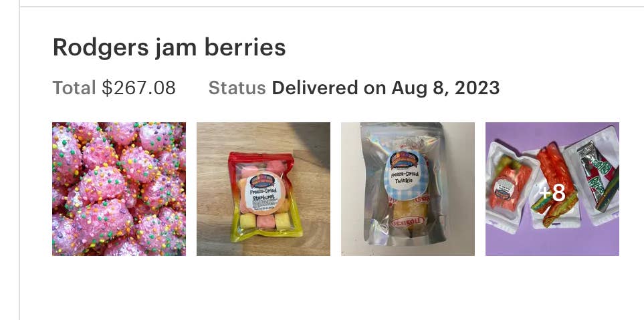Select the Delivered on Aug 8, 2023 text

[386, 88]
